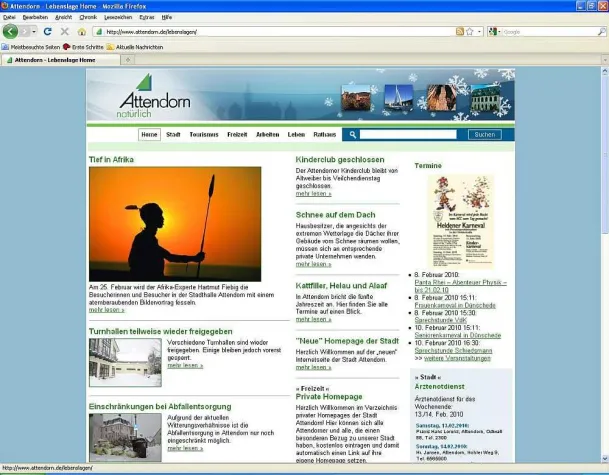Screen dimensions: 609x475
Task: Click the Attendorn natürlich logo
Action: point(154,96)
